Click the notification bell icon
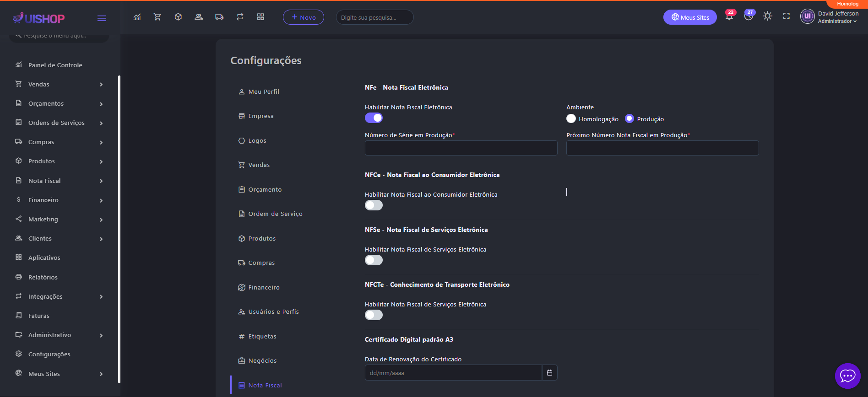868x397 pixels. click(x=729, y=17)
